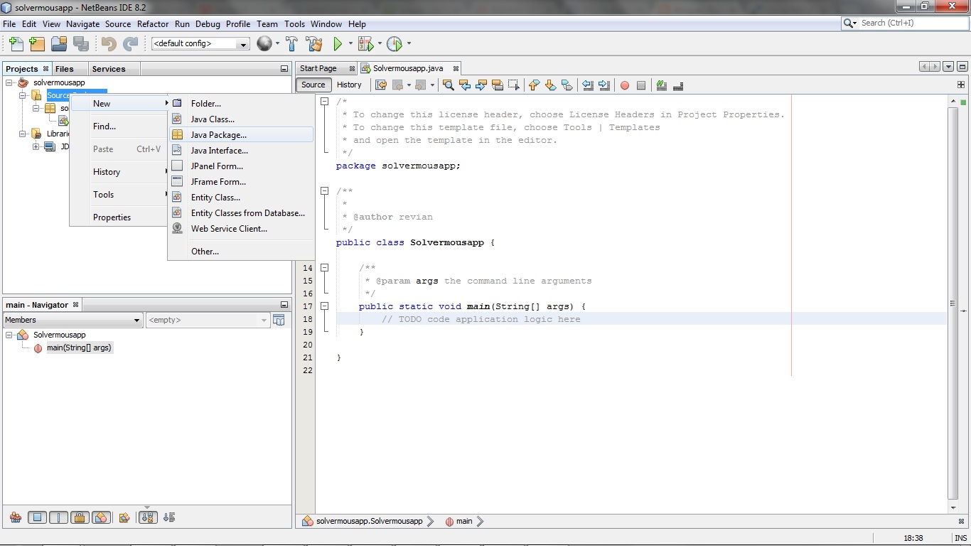Click the Find Selection magnifier icon in editor toolbar

click(x=449, y=85)
